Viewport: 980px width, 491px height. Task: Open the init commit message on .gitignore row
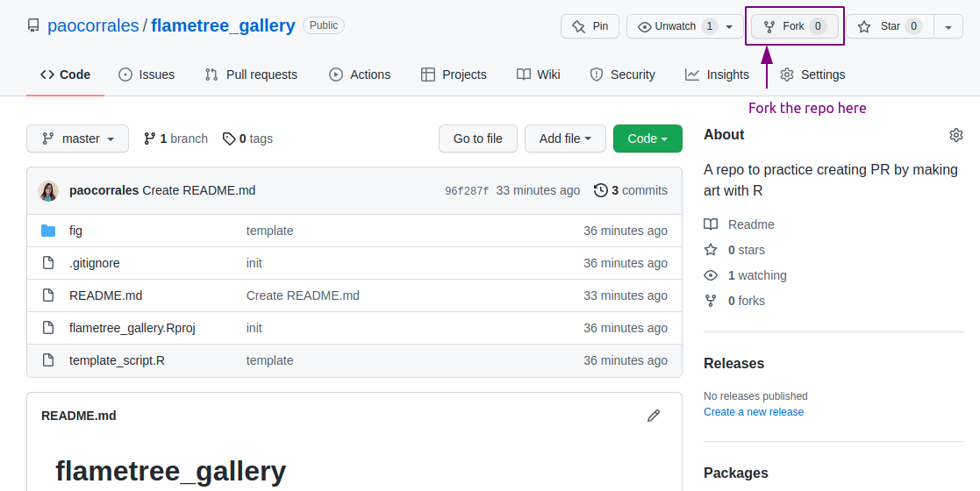pos(254,263)
